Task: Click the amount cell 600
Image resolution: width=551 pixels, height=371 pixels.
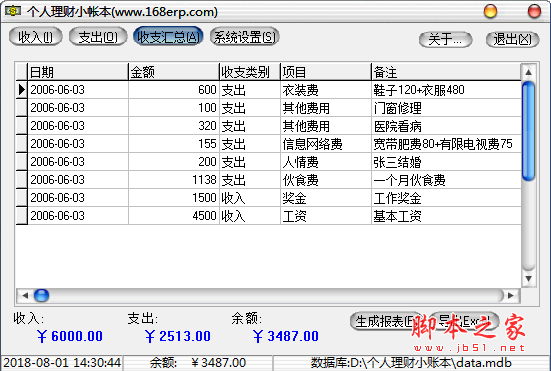Action: point(174,90)
